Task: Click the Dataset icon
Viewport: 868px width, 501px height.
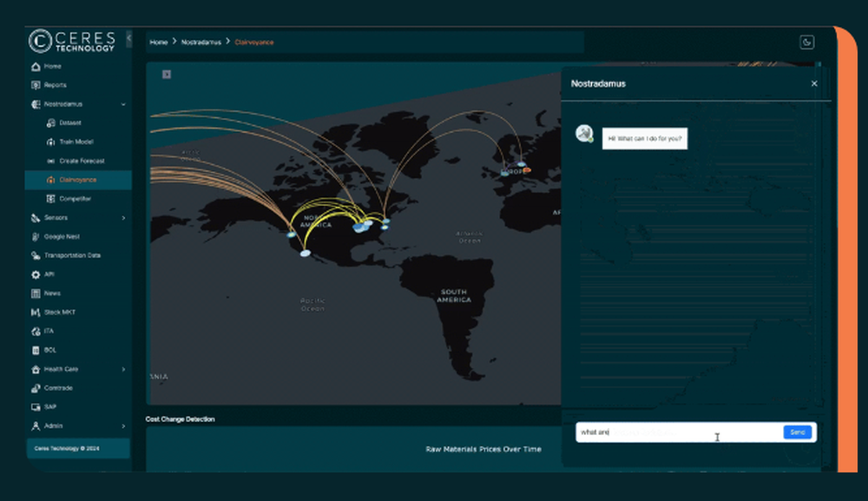Action: click(x=51, y=123)
